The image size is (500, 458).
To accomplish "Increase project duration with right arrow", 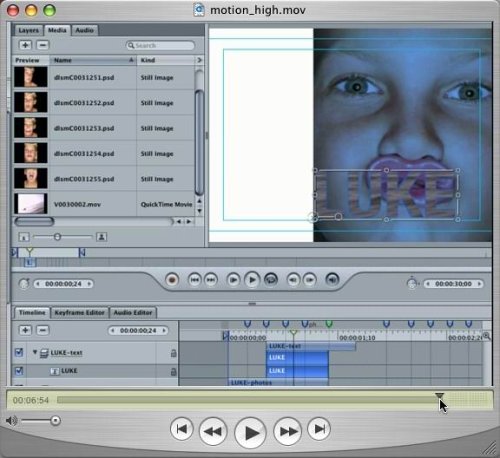I will pyautogui.click(x=479, y=284).
